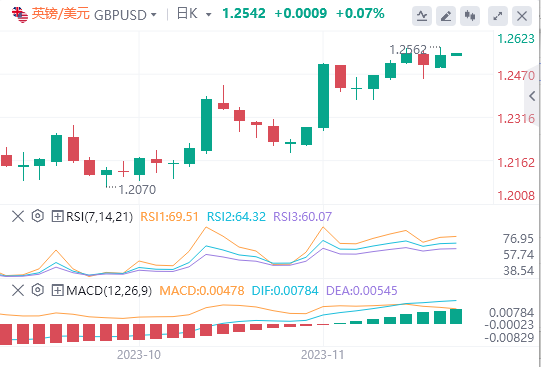Open the 日K timeframe dropdown arrow
The image size is (541, 367).
[208, 15]
